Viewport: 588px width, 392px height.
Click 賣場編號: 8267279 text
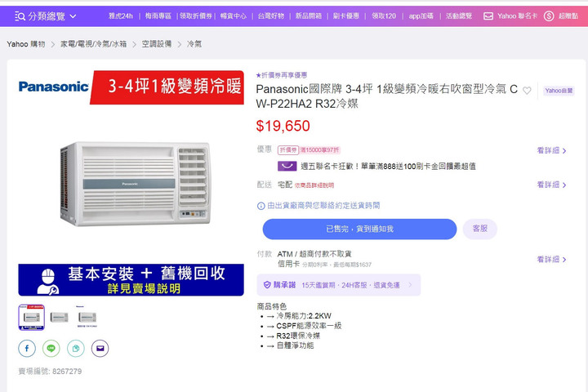click(x=50, y=372)
